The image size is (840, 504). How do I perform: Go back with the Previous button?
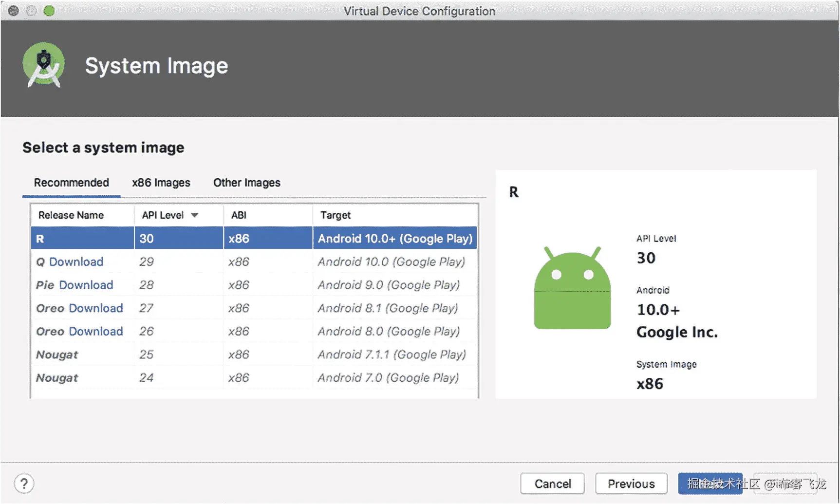(631, 484)
